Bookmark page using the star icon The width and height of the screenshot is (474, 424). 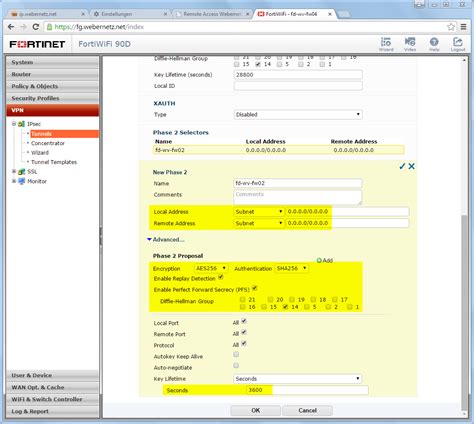pos(451,27)
